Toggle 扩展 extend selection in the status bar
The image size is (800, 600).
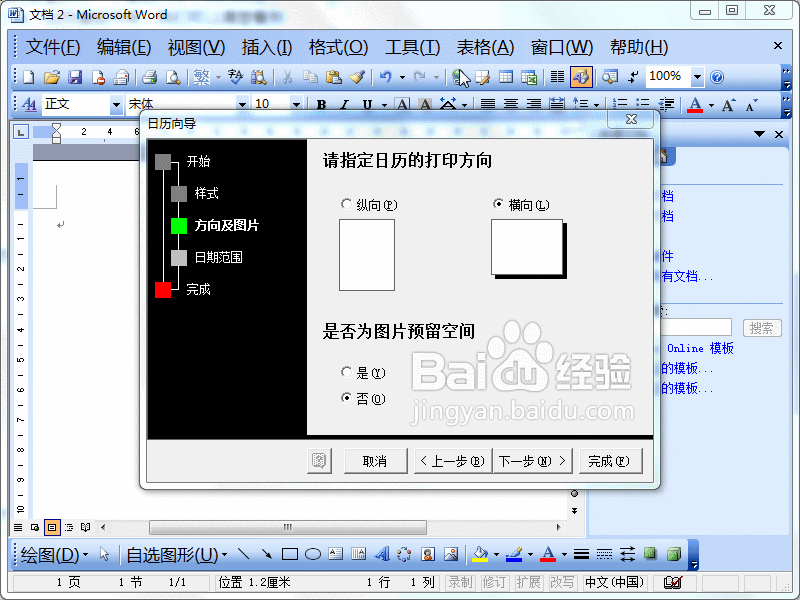[x=528, y=582]
